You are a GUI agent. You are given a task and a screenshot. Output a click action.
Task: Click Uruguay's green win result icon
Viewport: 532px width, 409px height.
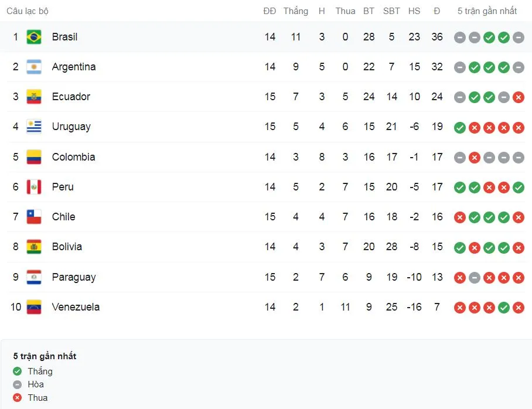460,127
